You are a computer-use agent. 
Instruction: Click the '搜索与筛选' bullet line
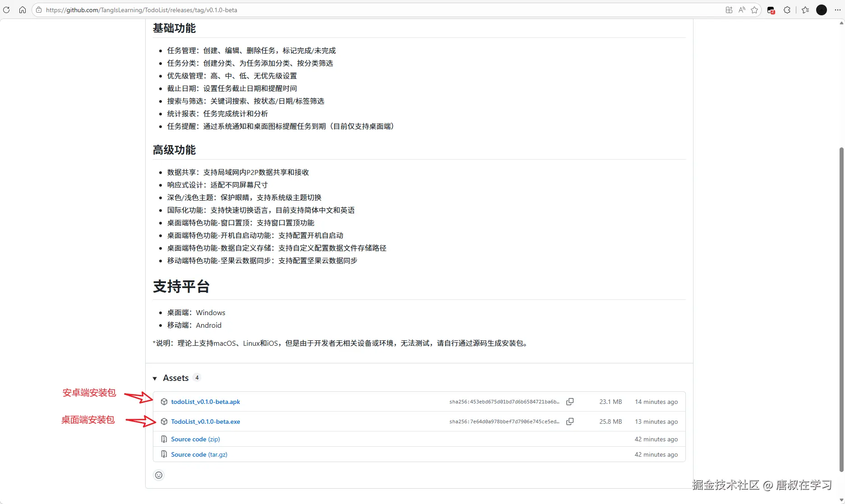245,101
